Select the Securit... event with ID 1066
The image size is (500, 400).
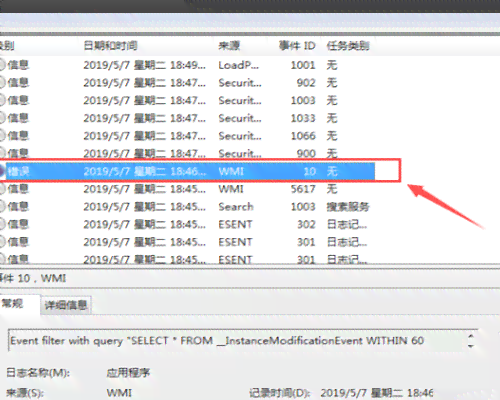[187, 136]
